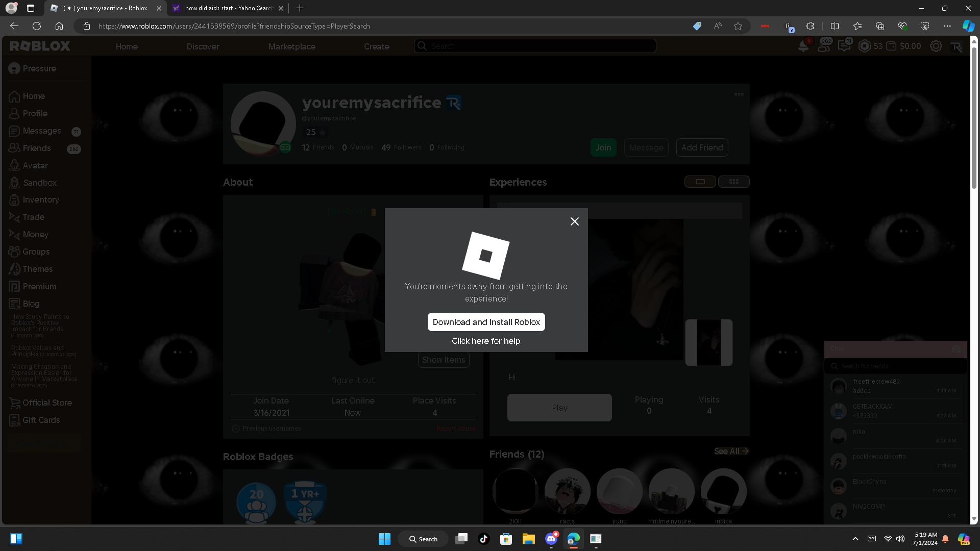Click the Show Items button

(x=444, y=360)
